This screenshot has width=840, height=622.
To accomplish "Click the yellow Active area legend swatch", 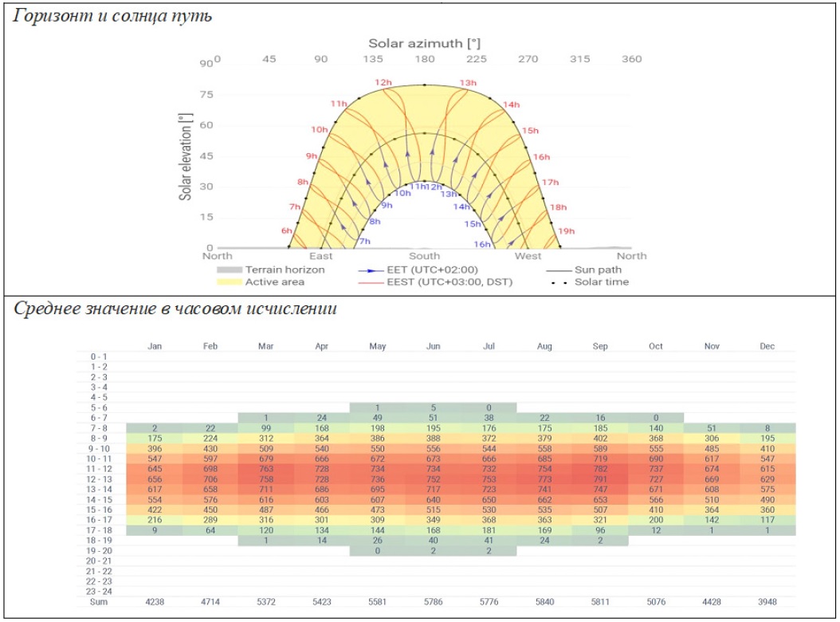I will tap(227, 282).
